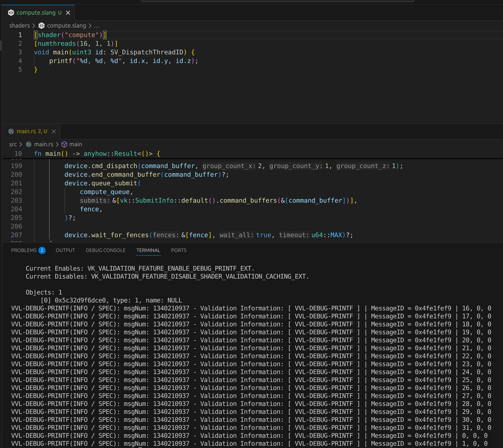Close the main.rs editor tab

[54, 131]
